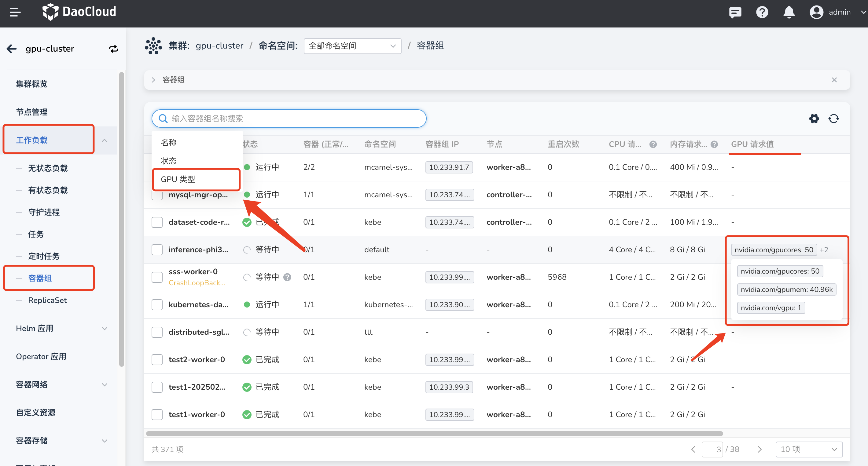Open the notifications bell
Image resolution: width=868 pixels, height=466 pixels.
(x=789, y=13)
